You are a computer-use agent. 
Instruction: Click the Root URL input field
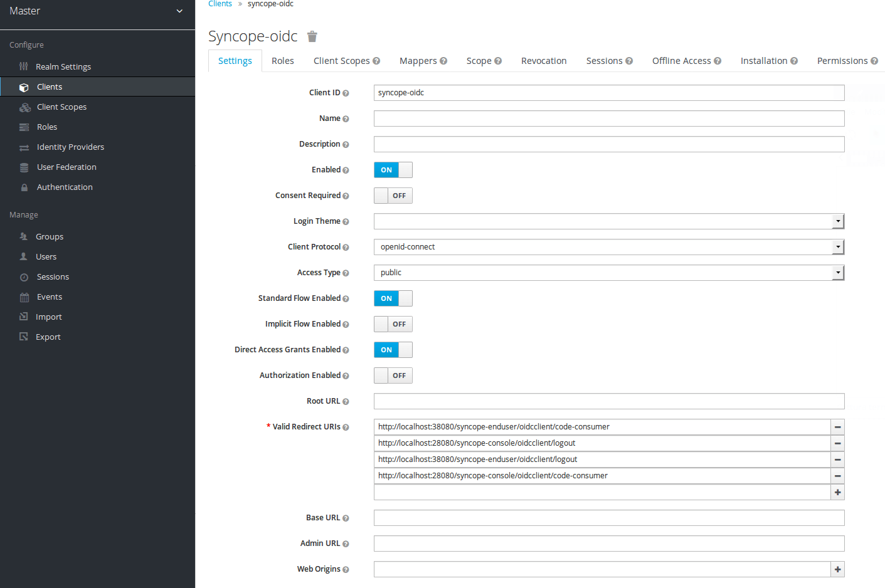tap(609, 401)
